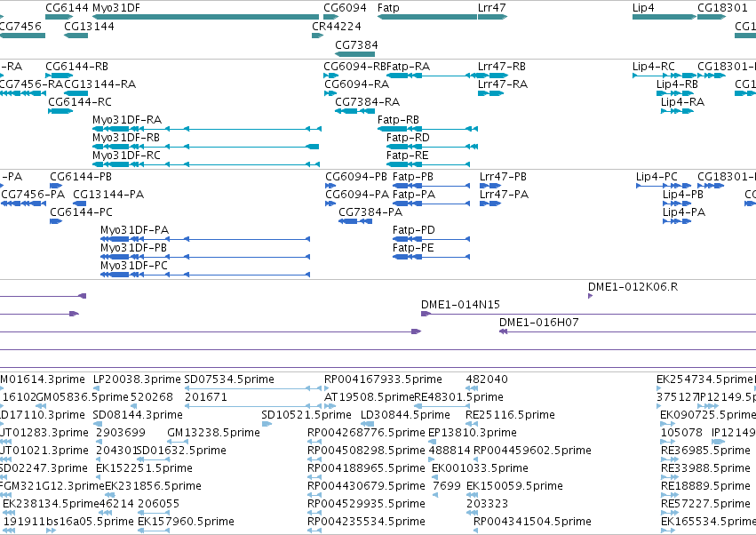Screen dimensions: 756x535
Task: Click EST SD01632.5prime
Action: [x=154, y=459]
